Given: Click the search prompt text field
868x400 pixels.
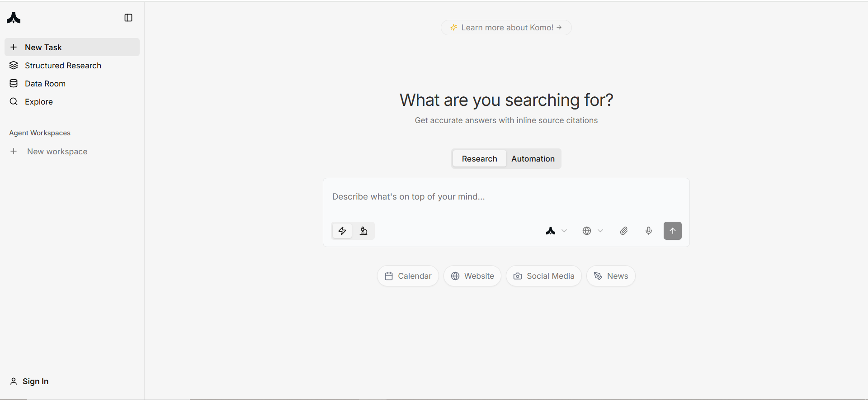Looking at the screenshot, I should [x=506, y=197].
